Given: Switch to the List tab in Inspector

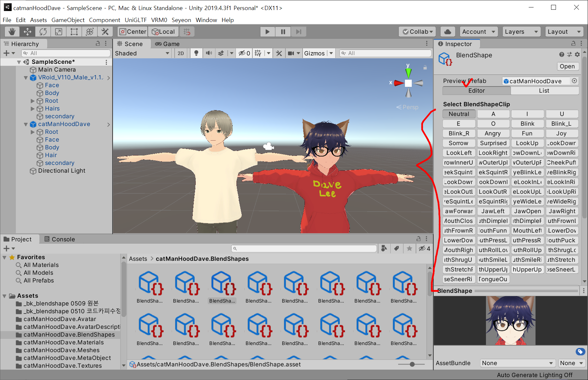Looking at the screenshot, I should coord(545,91).
